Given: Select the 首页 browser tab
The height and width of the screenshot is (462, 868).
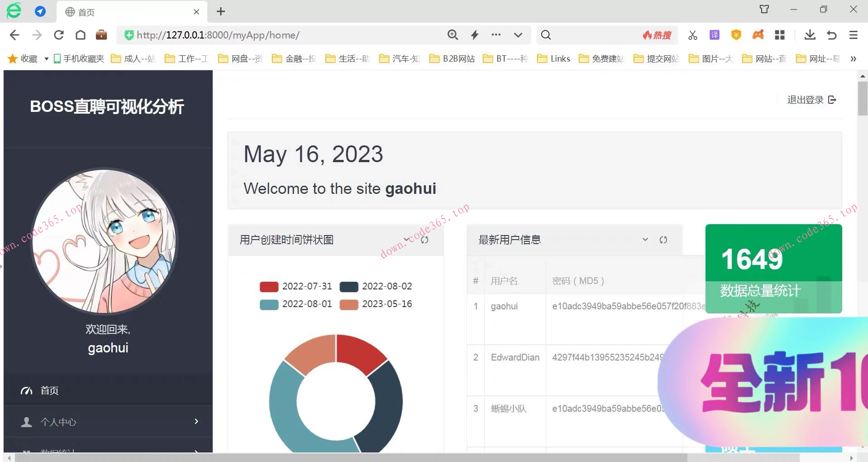Looking at the screenshot, I should tap(132, 12).
